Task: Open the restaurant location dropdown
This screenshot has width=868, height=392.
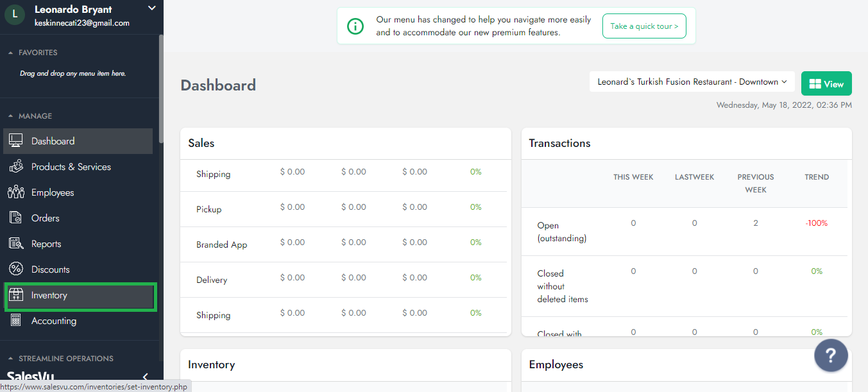Action: pos(692,82)
